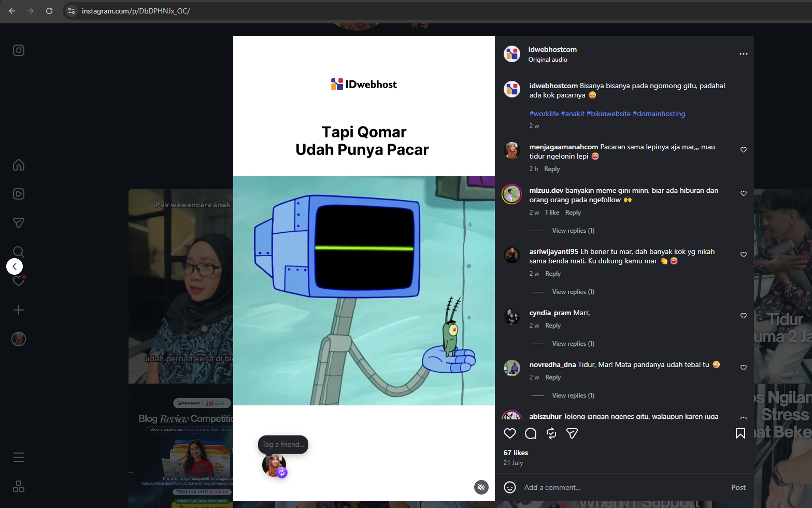Open the #anakit hashtag
812x508 pixels.
[x=573, y=114]
